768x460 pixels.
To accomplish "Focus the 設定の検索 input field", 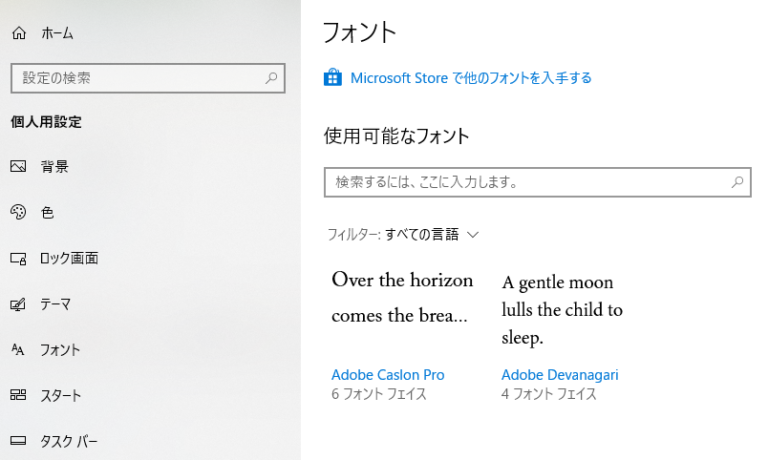I will click(x=135, y=77).
